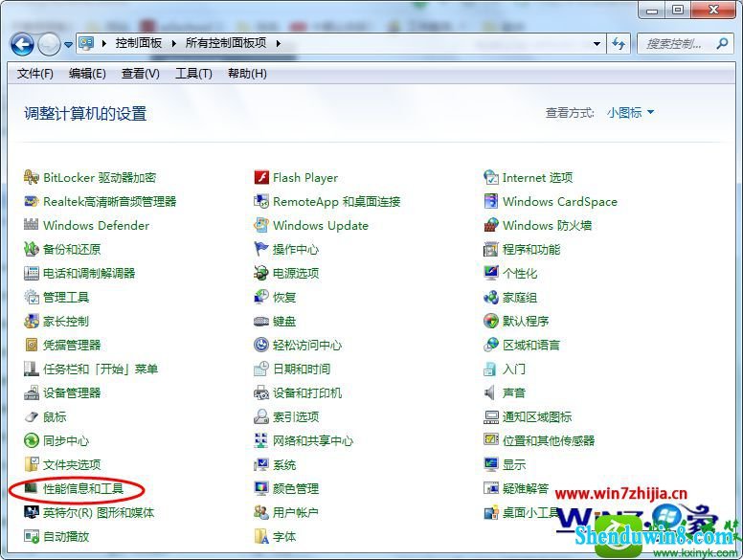Click 所有控制面板项 in the address breadcrumb
Screen dimensions: 743x560
[x=226, y=43]
